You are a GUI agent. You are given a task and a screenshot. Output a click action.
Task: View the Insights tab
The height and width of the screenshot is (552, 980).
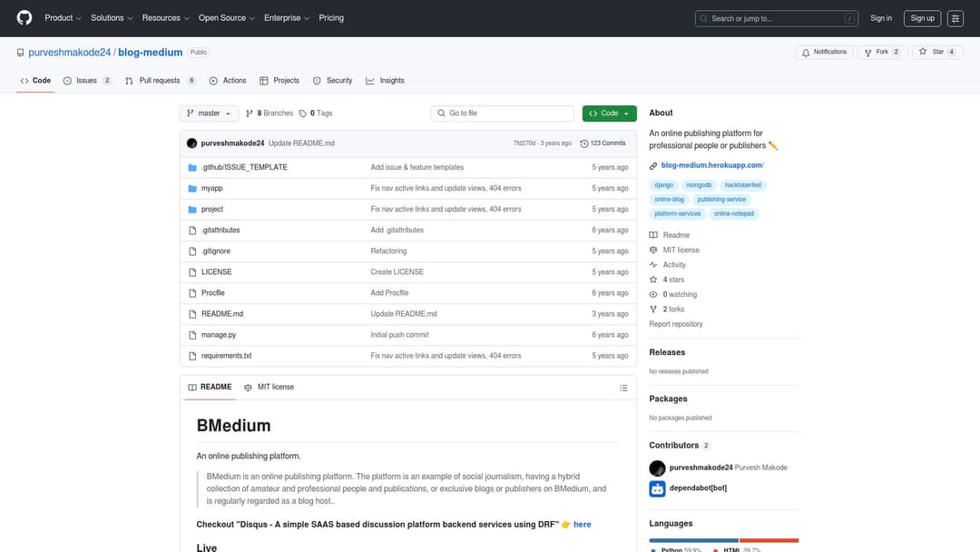(385, 81)
